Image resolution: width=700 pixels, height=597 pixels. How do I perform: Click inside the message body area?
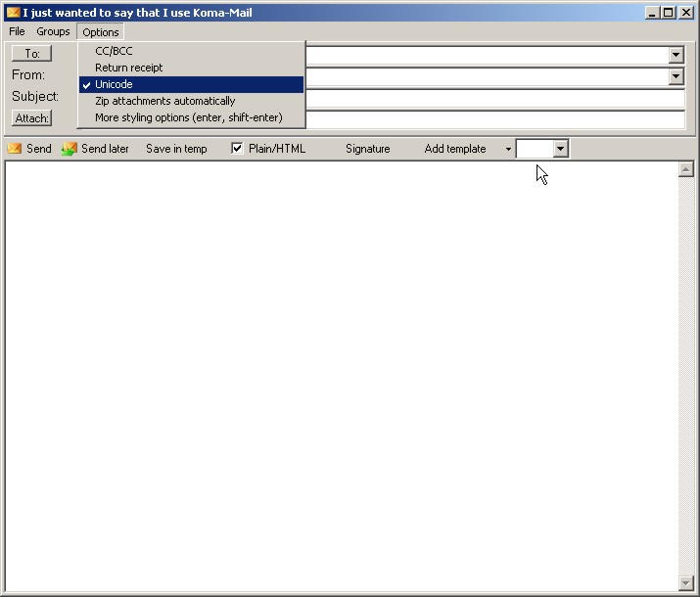[342, 376]
